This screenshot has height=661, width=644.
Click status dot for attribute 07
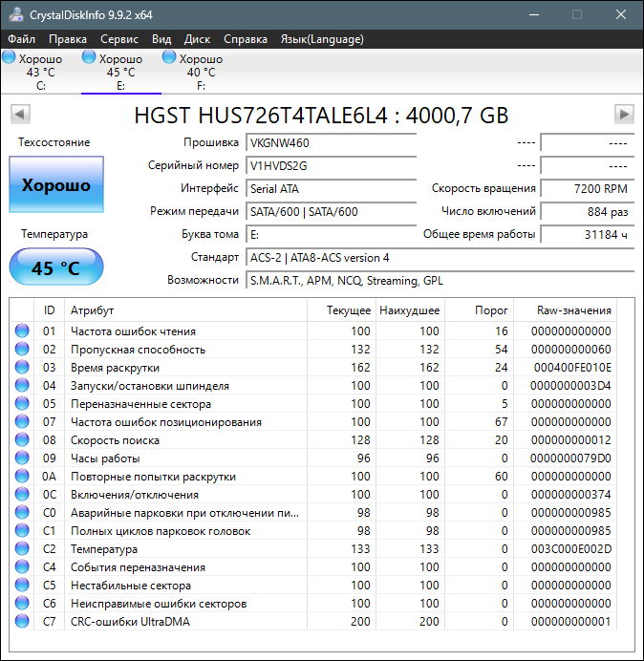[22, 421]
